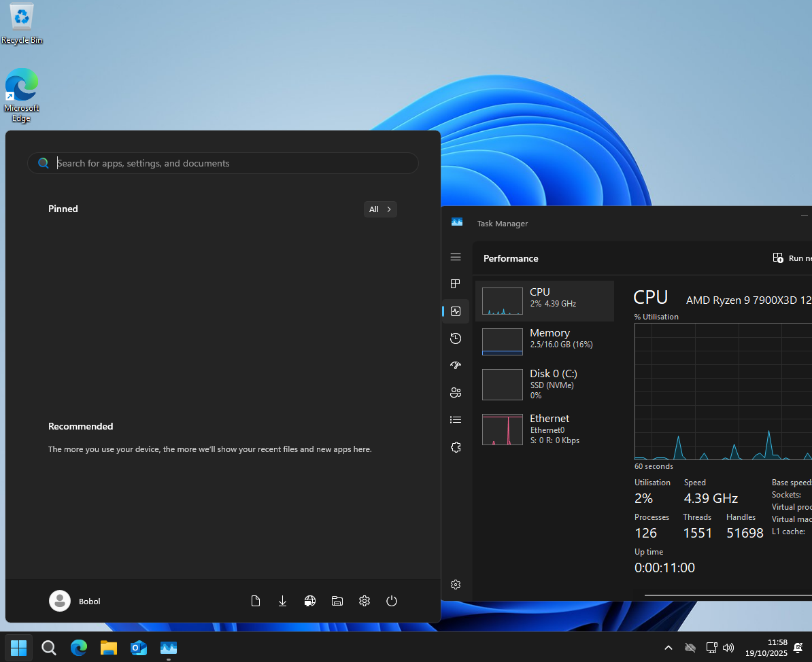
Task: Click Run new task button
Action: point(792,258)
